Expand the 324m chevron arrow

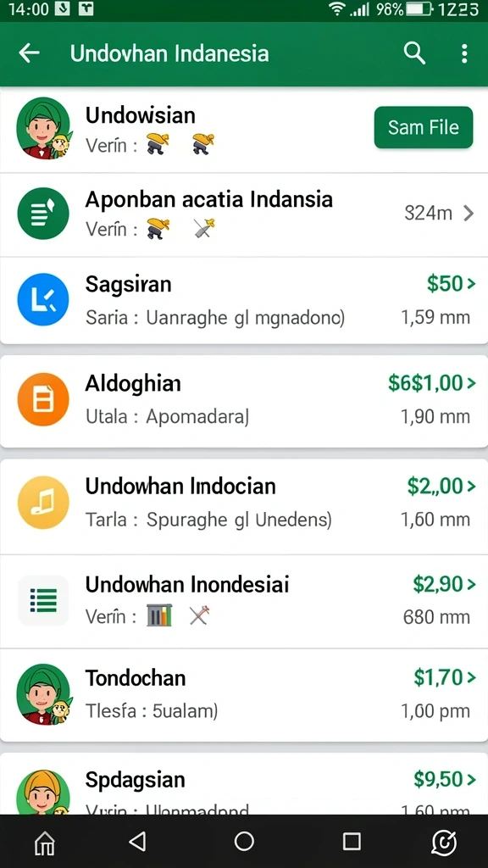469,213
